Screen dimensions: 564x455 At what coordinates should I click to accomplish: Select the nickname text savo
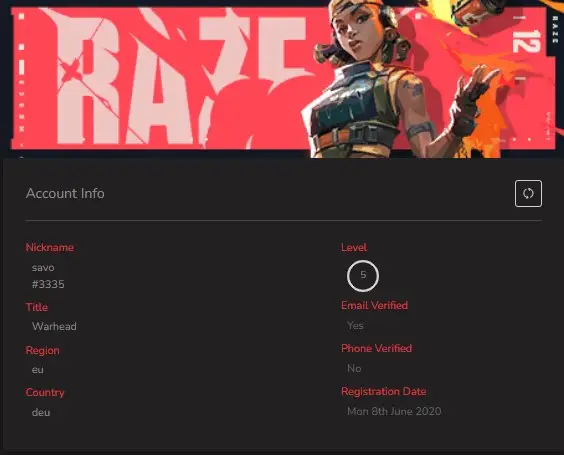pos(43,268)
